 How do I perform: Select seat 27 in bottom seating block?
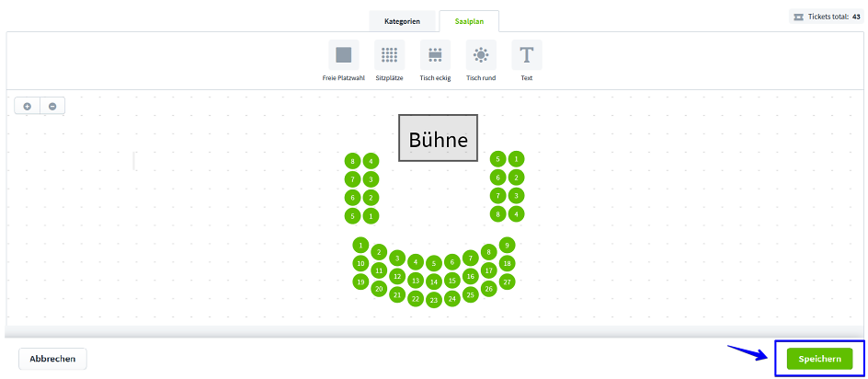508,281
